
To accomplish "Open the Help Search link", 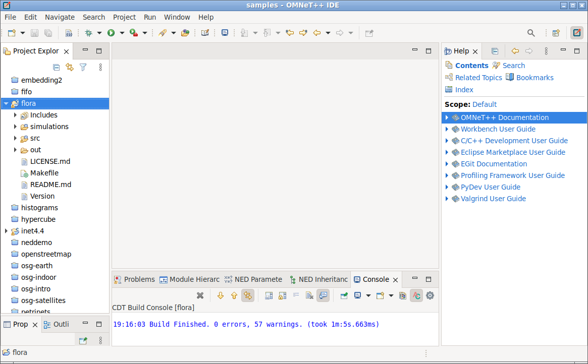I will click(513, 66).
